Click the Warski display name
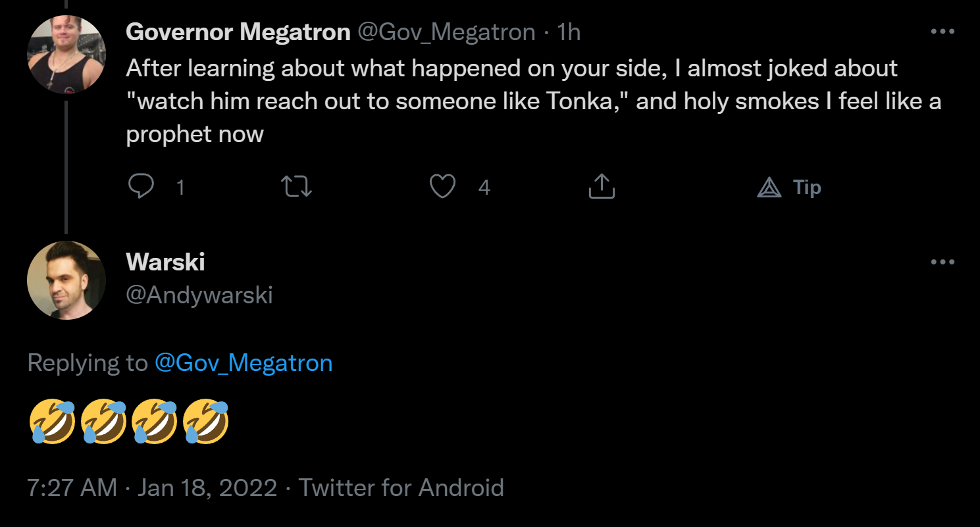980x527 pixels. (x=165, y=262)
